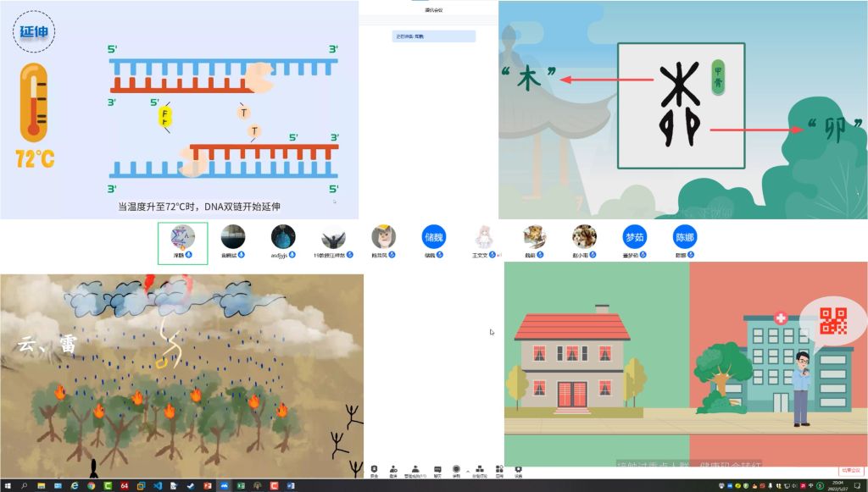
Task: Start recording with the Record icon
Action: (x=457, y=470)
